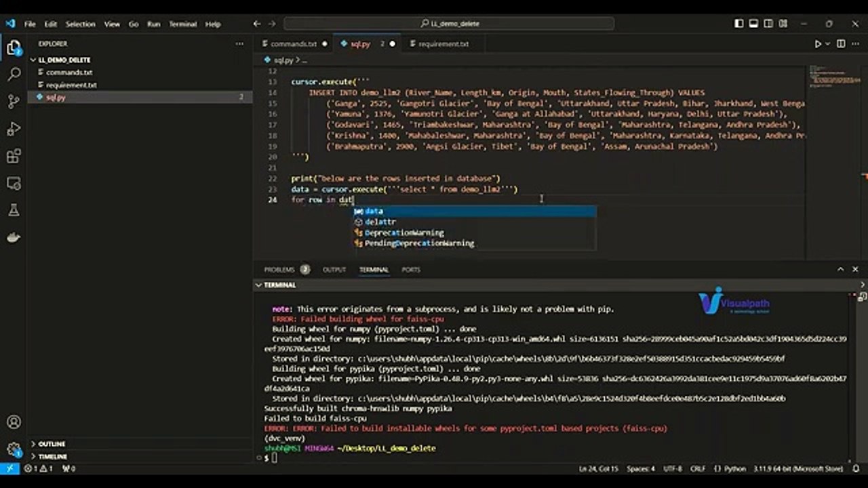Open Remote Explorer view

[x=14, y=183]
